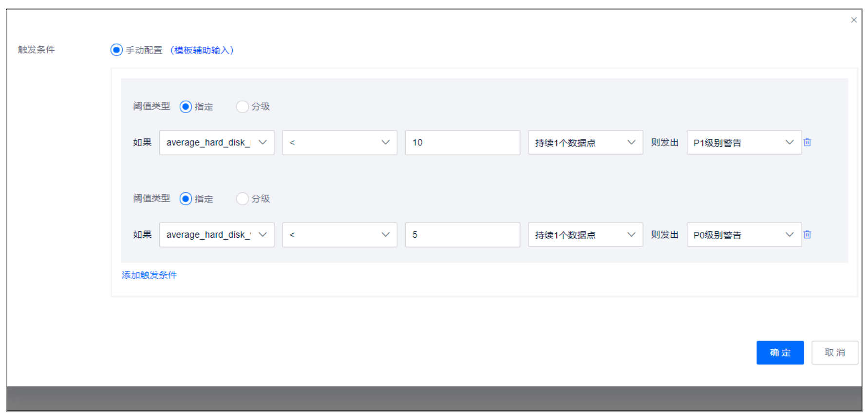Click 添加触发条件 to add a condition
This screenshot has height=417, width=868.
point(149,275)
